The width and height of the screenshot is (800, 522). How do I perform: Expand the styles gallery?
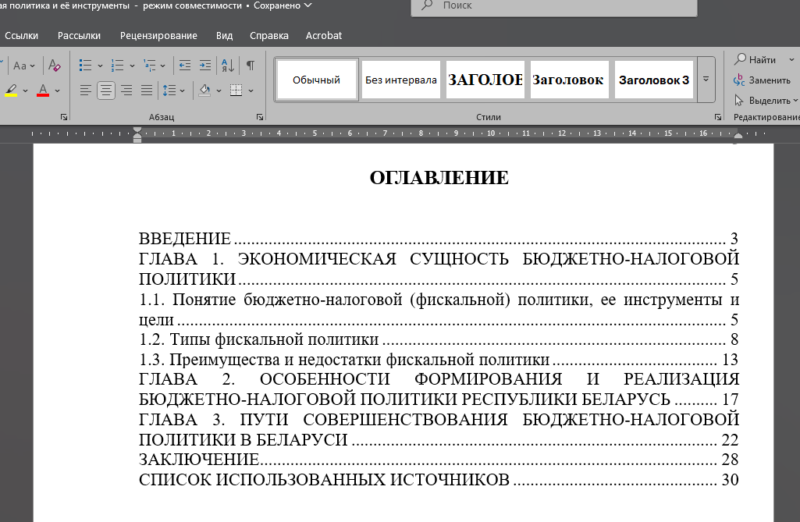tap(706, 79)
